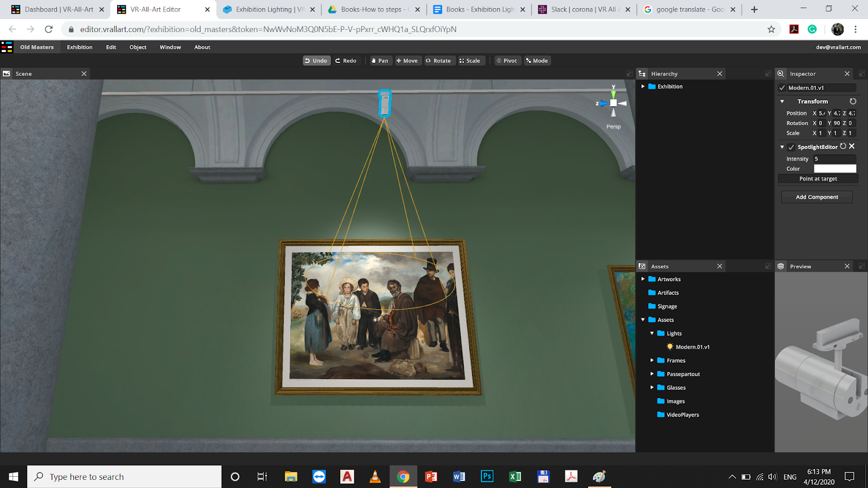The width and height of the screenshot is (868, 488).
Task: Select the spotlight object in the scene
Action: [385, 103]
